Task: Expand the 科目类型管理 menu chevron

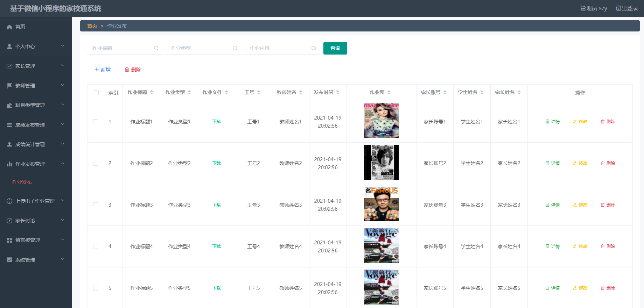Action: point(63,105)
